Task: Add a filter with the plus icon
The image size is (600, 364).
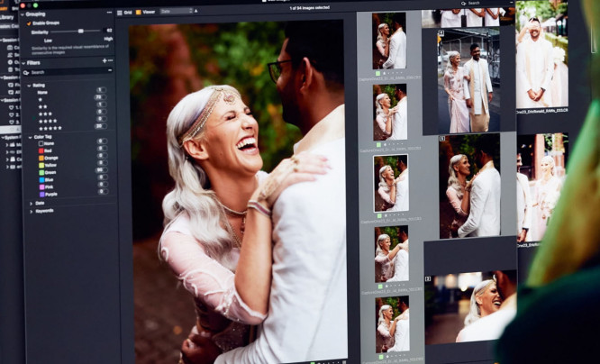Action: click(105, 60)
